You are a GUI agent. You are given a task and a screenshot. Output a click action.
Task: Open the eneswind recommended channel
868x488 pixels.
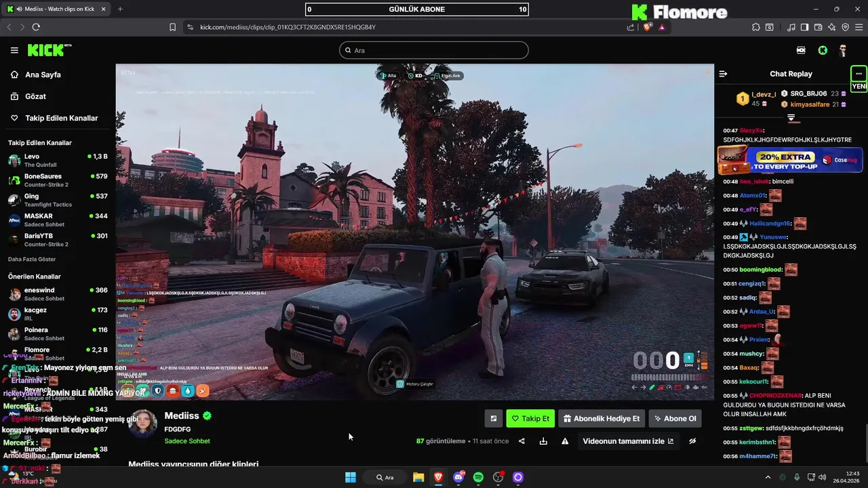[x=58, y=293]
